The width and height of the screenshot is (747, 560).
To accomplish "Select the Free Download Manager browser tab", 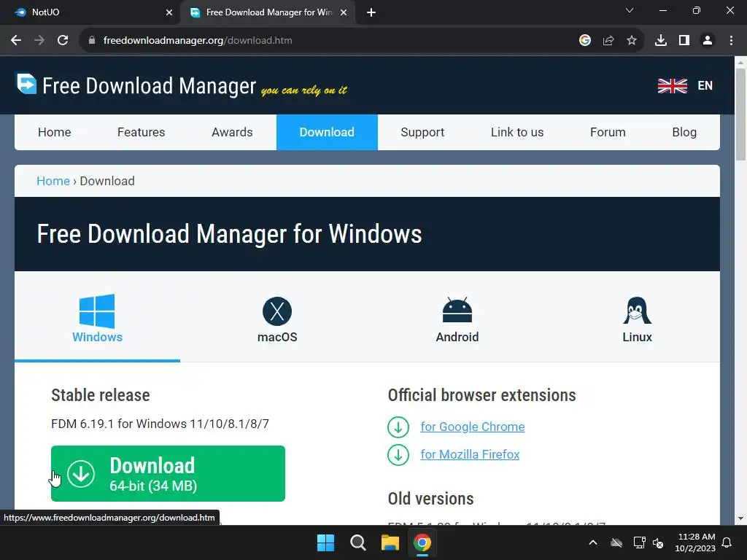I will [268, 12].
